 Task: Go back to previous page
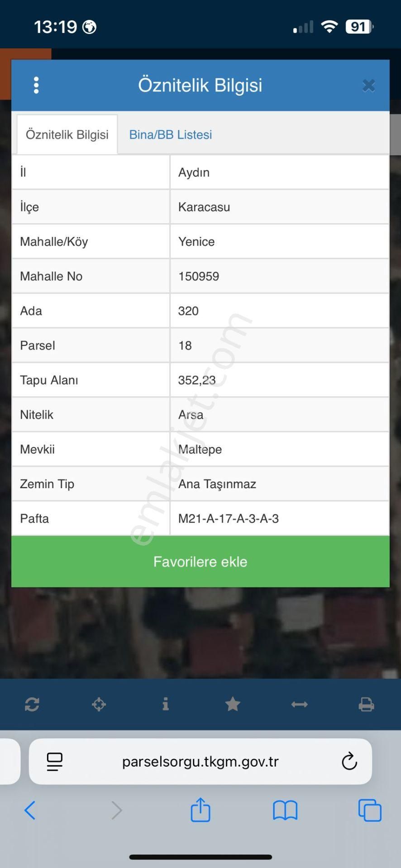point(30,810)
